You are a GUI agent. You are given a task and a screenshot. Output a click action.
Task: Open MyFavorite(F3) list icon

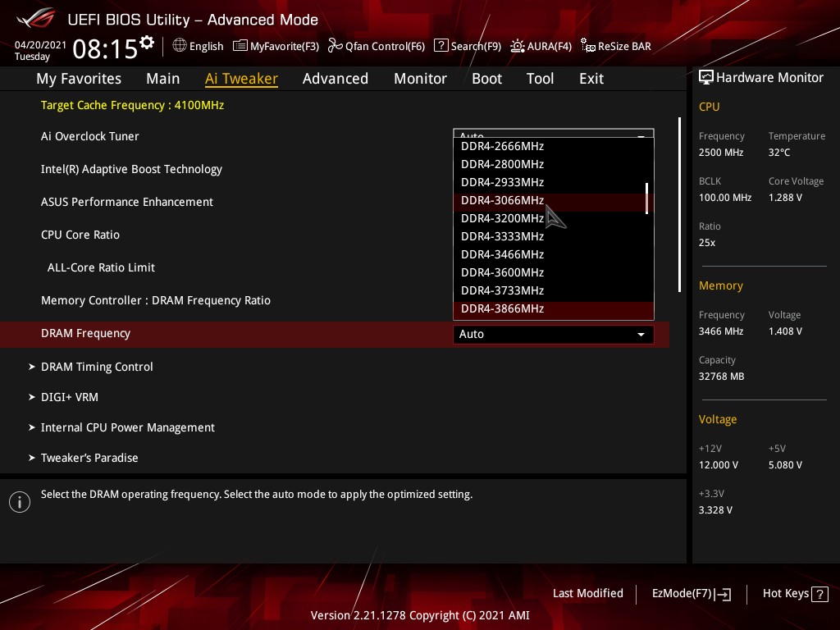[240, 46]
